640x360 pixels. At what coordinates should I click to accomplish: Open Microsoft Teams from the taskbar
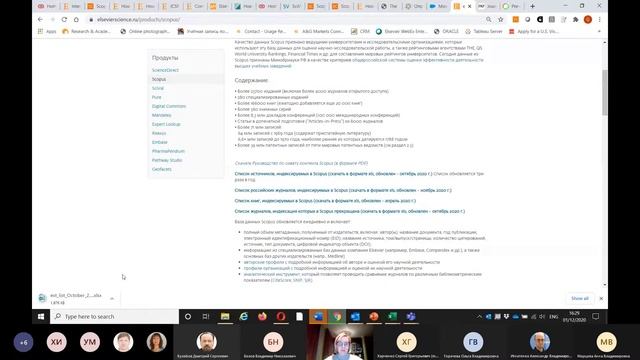(x=411, y=316)
